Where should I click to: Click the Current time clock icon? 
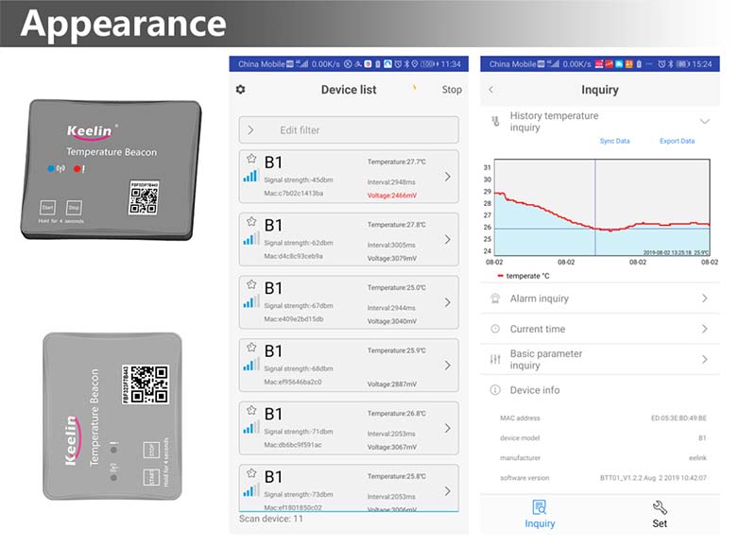pyautogui.click(x=495, y=329)
